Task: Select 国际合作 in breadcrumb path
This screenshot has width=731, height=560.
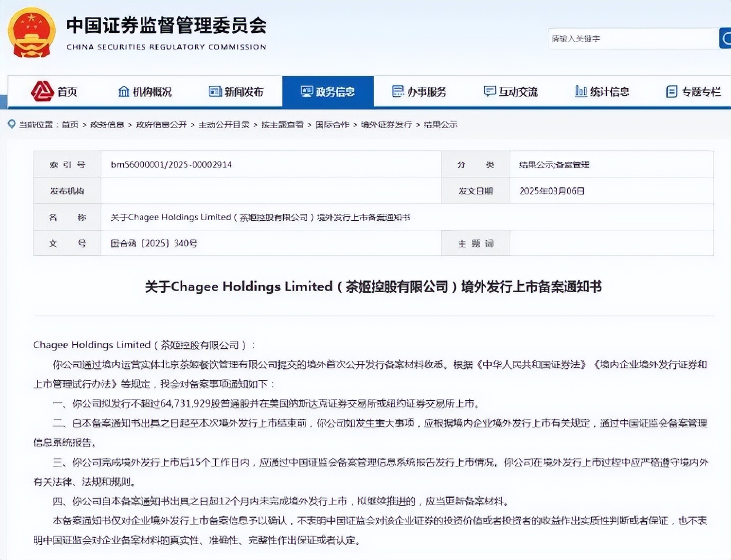Action: pyautogui.click(x=332, y=124)
